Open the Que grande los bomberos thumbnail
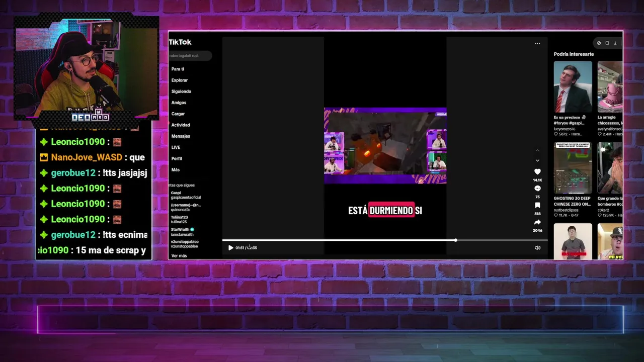Screen dimensions: 644x362 pos(610,168)
